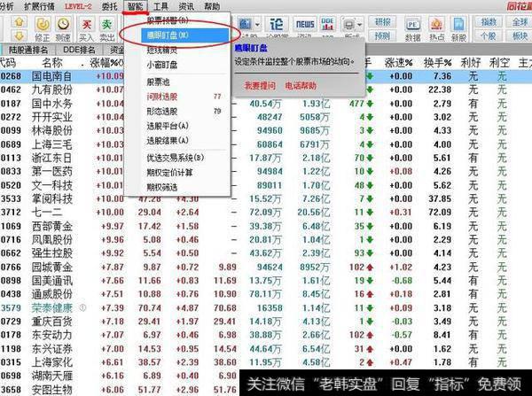Viewport: 532px width, 396px height.
Task: Click the circled info mark beside 荣泰健康
Action: [x=82, y=307]
